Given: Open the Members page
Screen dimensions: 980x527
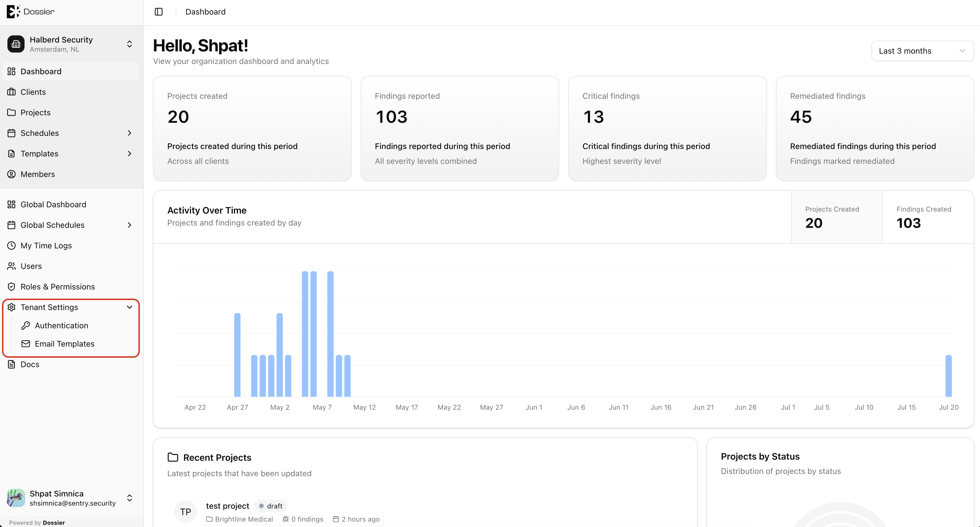Looking at the screenshot, I should click(71, 174).
